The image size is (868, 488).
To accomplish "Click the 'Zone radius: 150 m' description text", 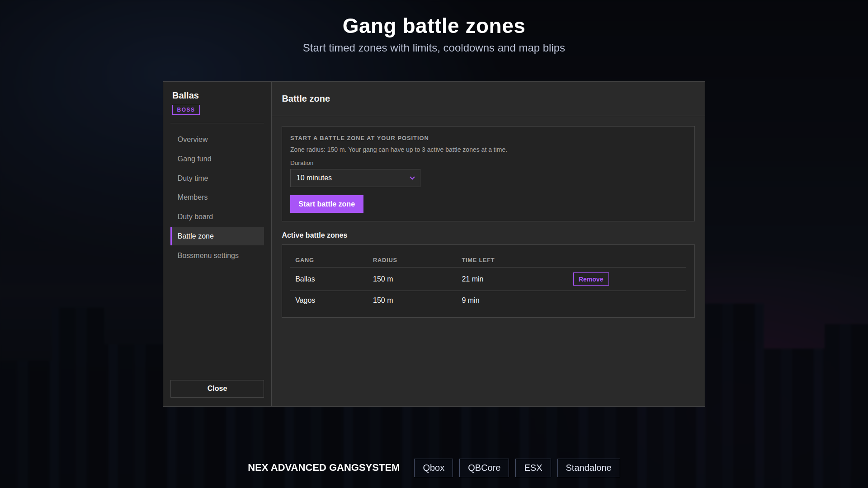I will click(x=398, y=150).
